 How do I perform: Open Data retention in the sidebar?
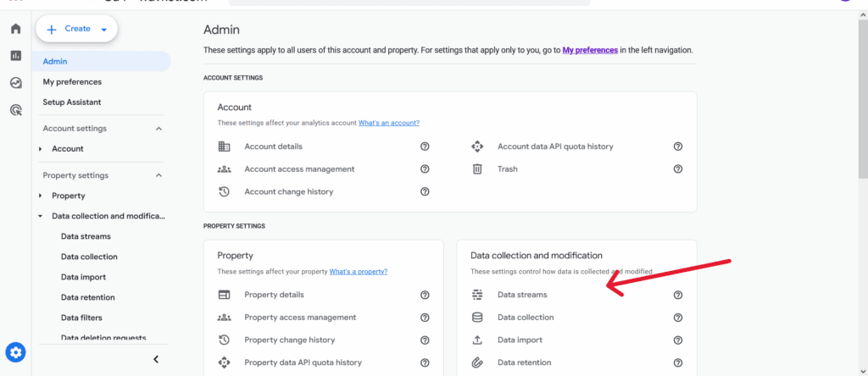click(x=88, y=297)
